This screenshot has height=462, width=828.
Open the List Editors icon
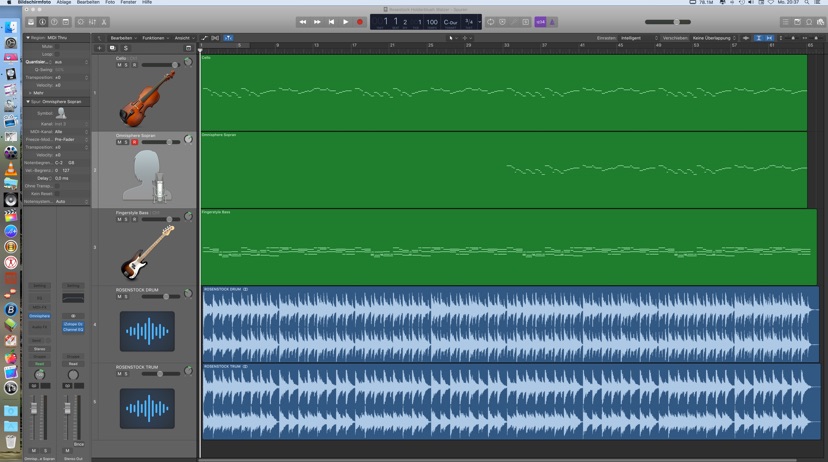[x=786, y=22]
